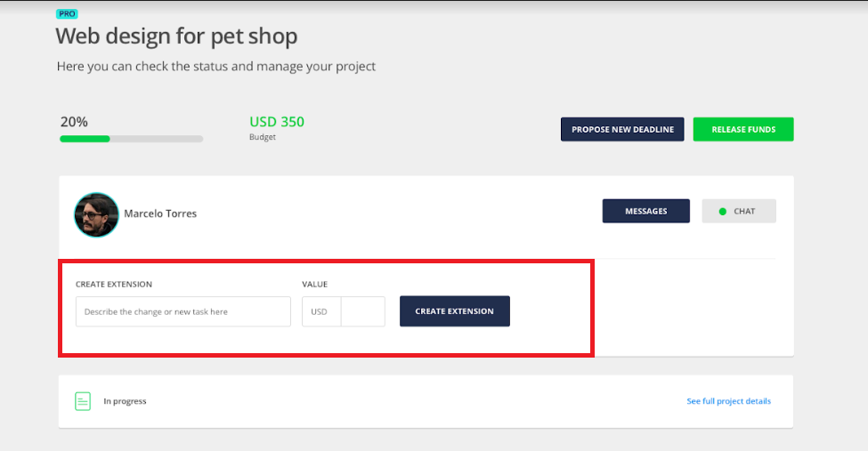
Task: Open the See full project details link
Action: (728, 401)
